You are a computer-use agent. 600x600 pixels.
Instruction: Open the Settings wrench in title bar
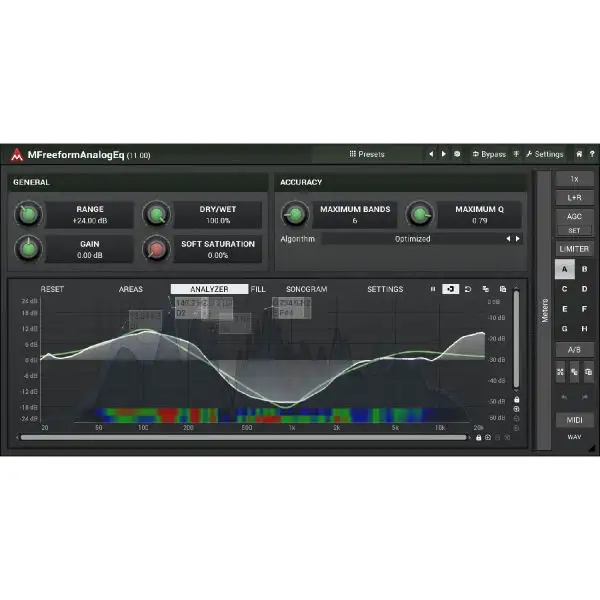click(528, 154)
